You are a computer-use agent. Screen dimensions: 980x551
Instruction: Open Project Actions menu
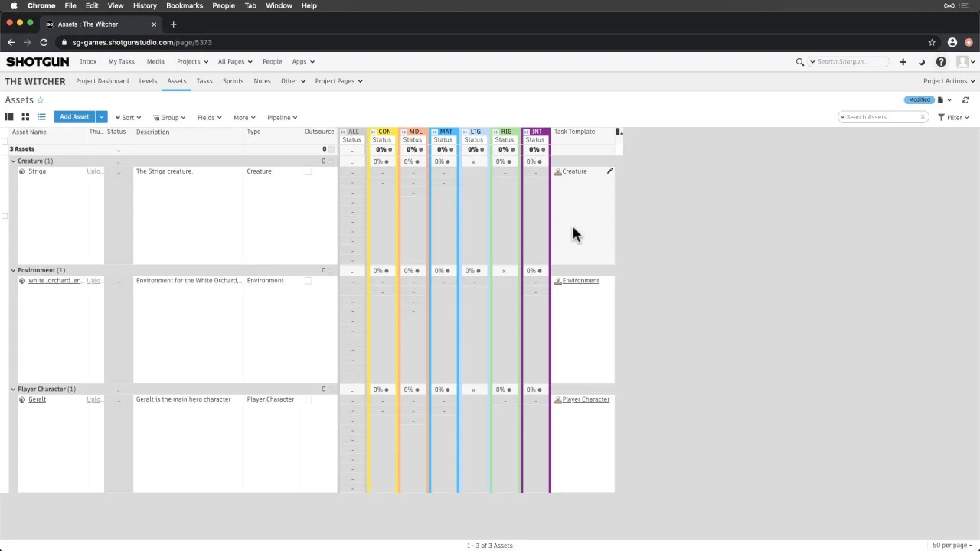(x=949, y=81)
